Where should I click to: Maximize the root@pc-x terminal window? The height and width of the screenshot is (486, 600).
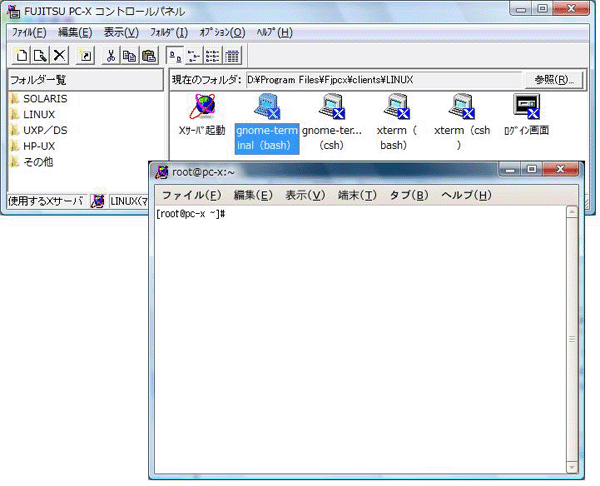[532, 169]
